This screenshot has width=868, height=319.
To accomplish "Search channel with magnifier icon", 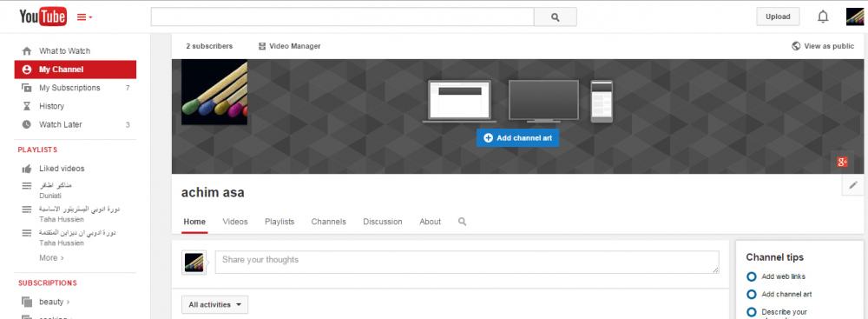I will (463, 222).
